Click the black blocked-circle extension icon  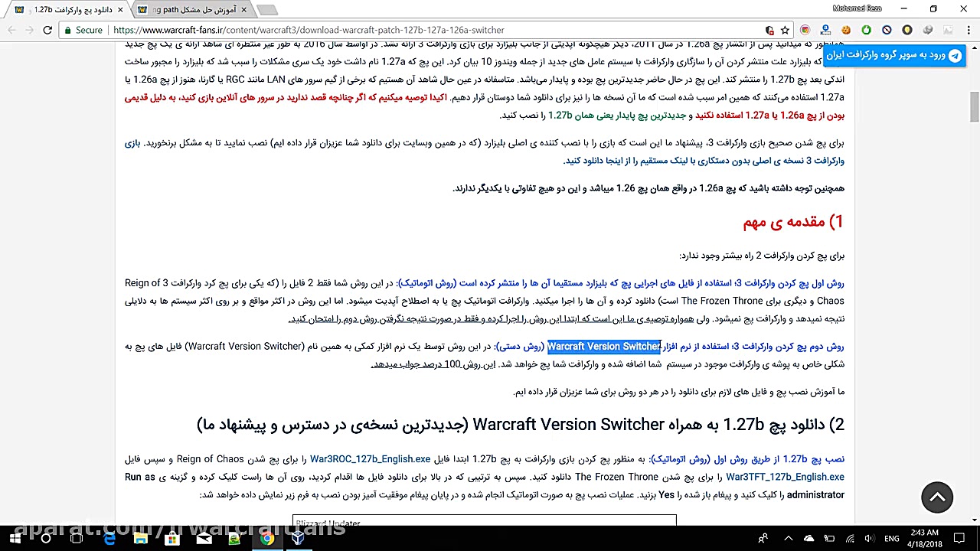pyautogui.click(x=887, y=30)
